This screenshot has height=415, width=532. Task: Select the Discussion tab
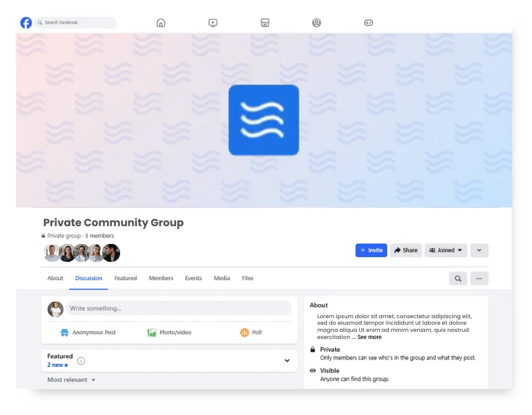89,278
